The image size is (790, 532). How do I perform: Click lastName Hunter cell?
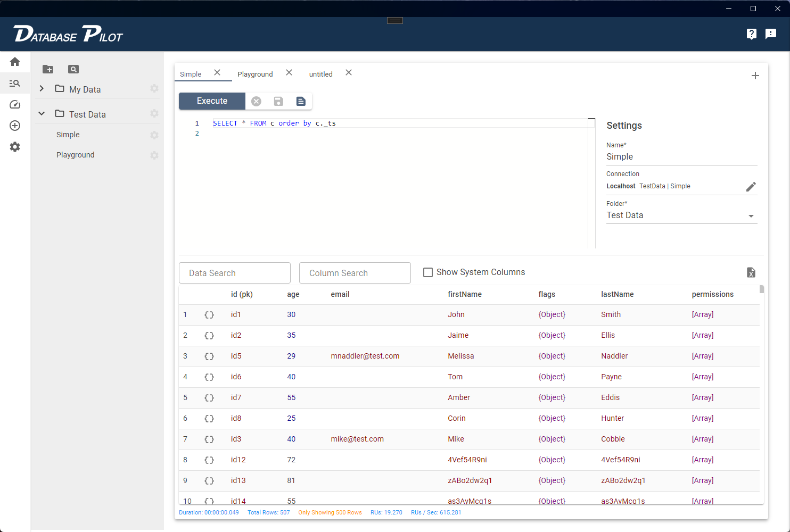click(x=612, y=418)
